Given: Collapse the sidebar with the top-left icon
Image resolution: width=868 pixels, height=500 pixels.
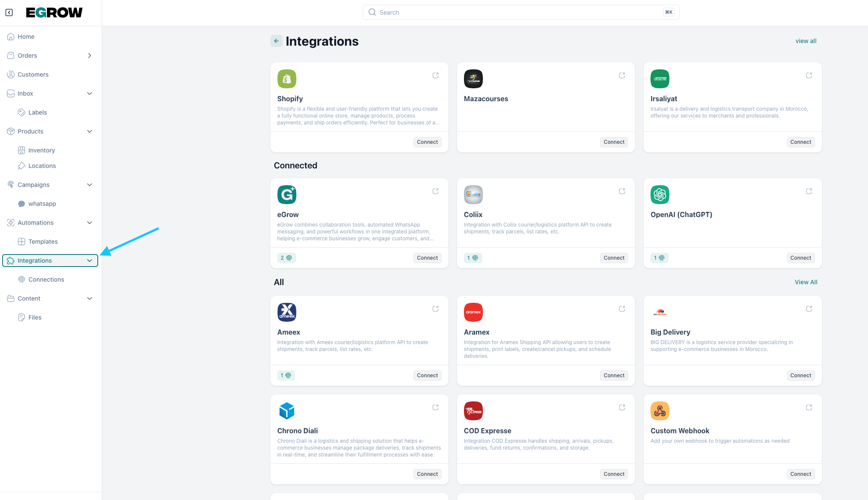Looking at the screenshot, I should click(x=9, y=12).
